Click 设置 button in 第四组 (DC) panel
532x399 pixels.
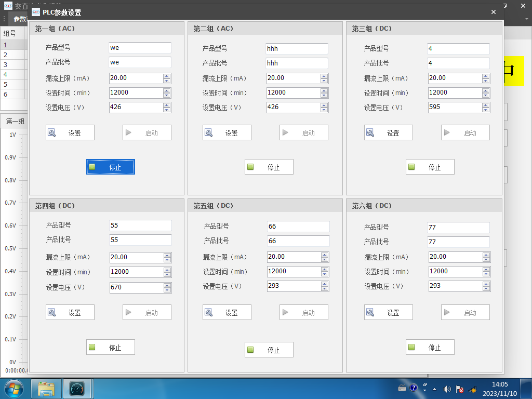(70, 312)
